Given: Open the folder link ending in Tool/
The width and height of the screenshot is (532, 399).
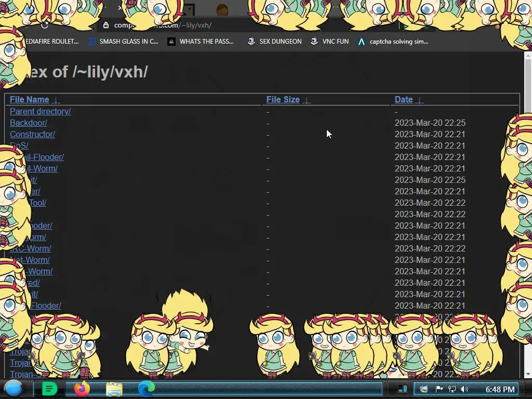Looking at the screenshot, I should (37, 203).
